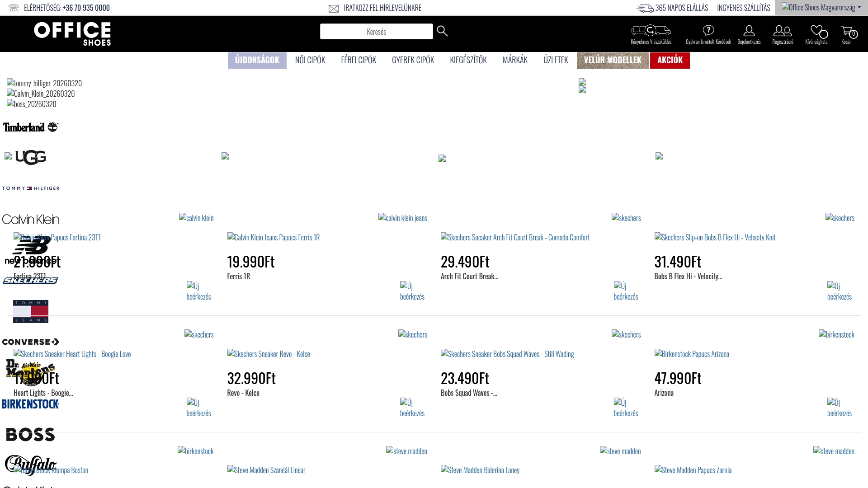
Task: Click the Revo - Kelce product name
Action: pos(243,393)
